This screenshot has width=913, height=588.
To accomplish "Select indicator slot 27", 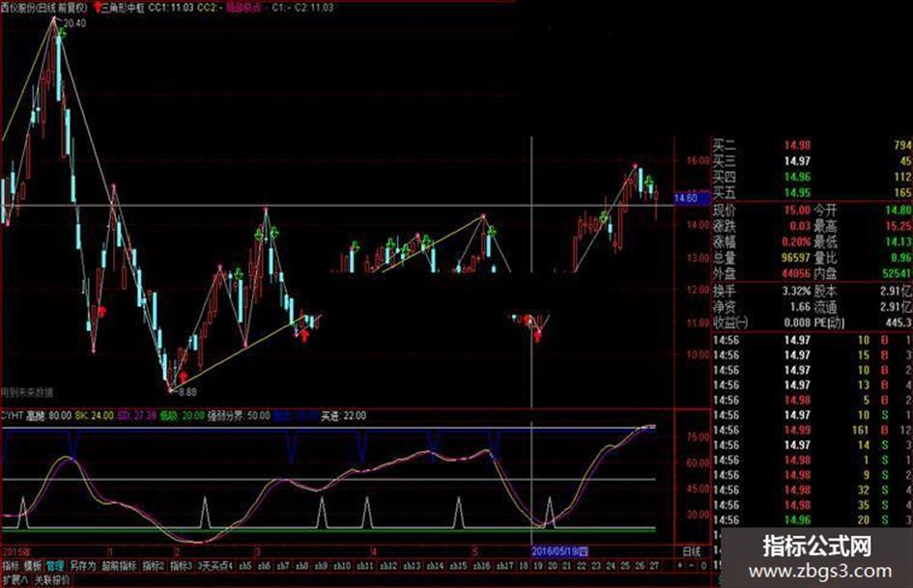I will (654, 565).
